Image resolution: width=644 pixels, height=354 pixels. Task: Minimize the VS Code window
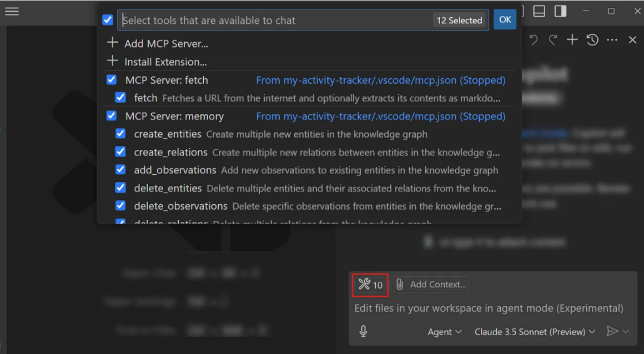point(586,11)
